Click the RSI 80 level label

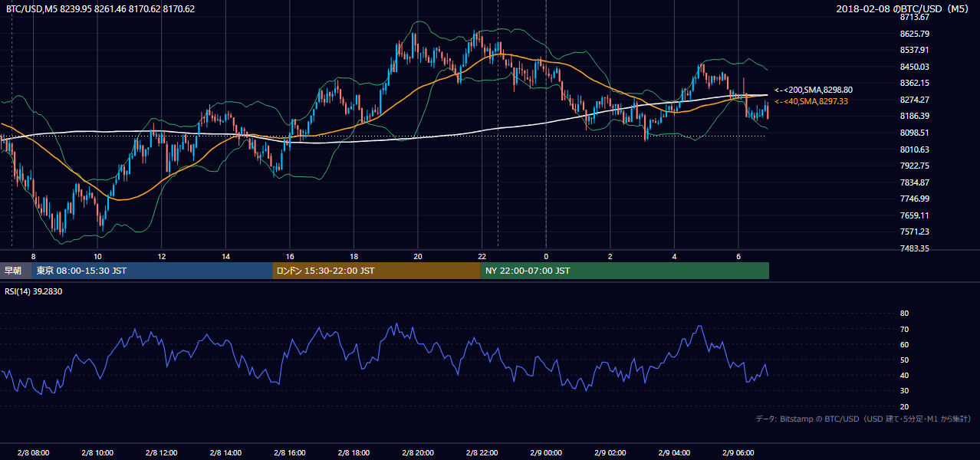(x=904, y=314)
